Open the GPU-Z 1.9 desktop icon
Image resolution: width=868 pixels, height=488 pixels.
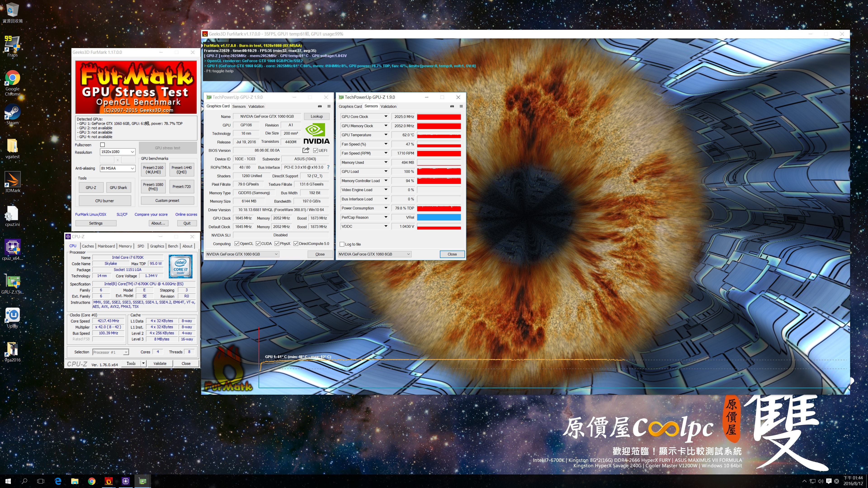coord(12,284)
